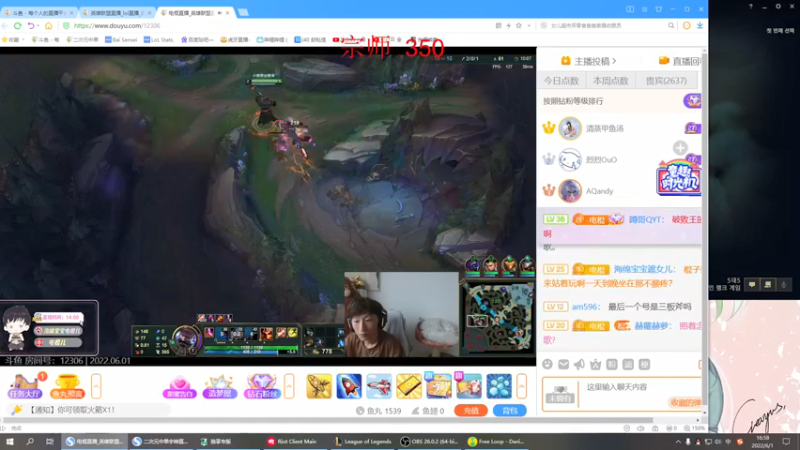
Task: Select the 今日点数 tab
Action: (x=561, y=81)
